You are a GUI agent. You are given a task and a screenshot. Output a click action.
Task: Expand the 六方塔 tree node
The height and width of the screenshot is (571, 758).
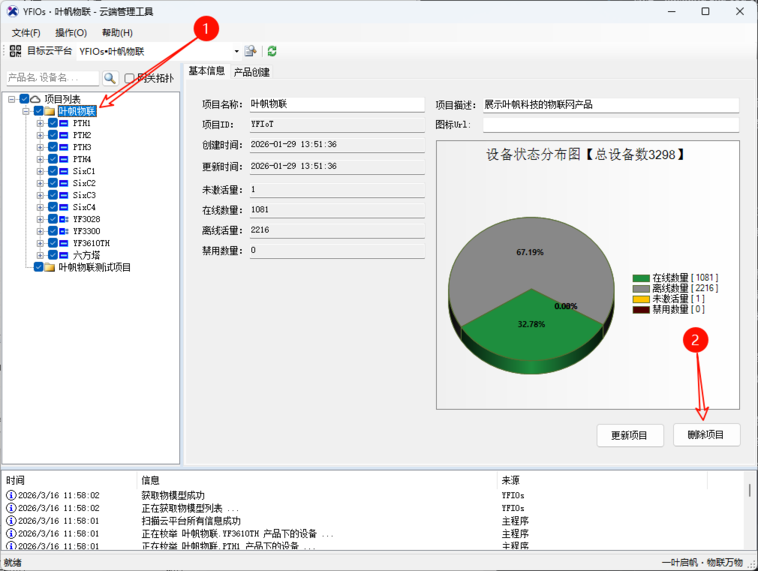40,255
